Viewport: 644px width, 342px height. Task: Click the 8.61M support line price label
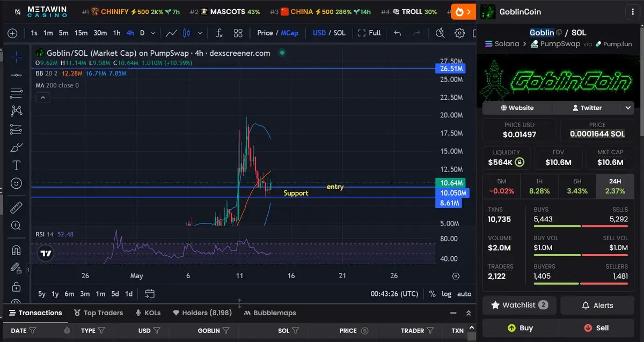coord(450,203)
